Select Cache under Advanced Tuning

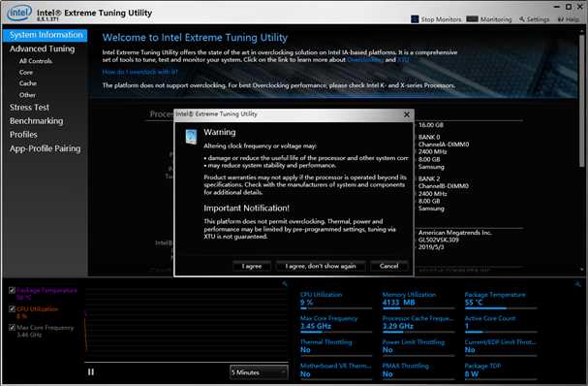(x=28, y=83)
